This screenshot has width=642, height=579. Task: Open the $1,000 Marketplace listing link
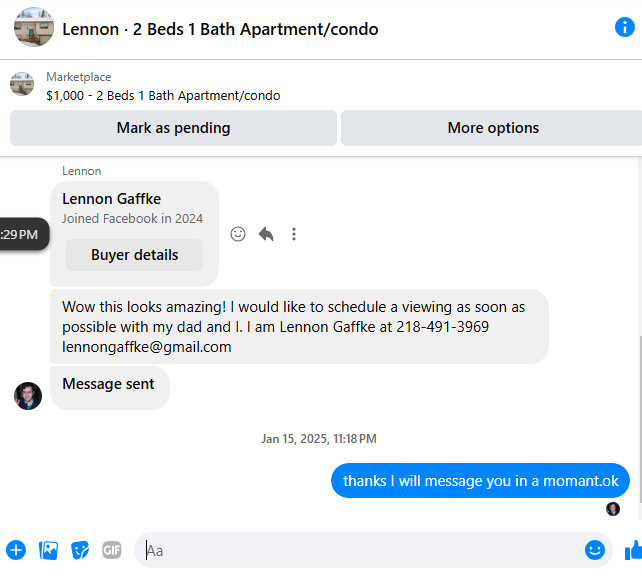point(163,96)
